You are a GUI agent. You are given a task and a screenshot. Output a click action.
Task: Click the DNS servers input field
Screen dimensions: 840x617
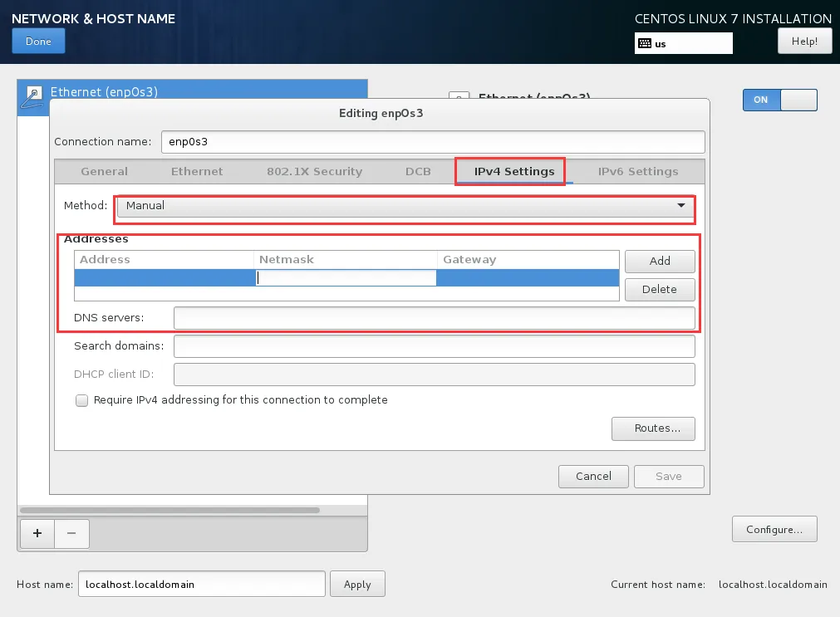434,318
